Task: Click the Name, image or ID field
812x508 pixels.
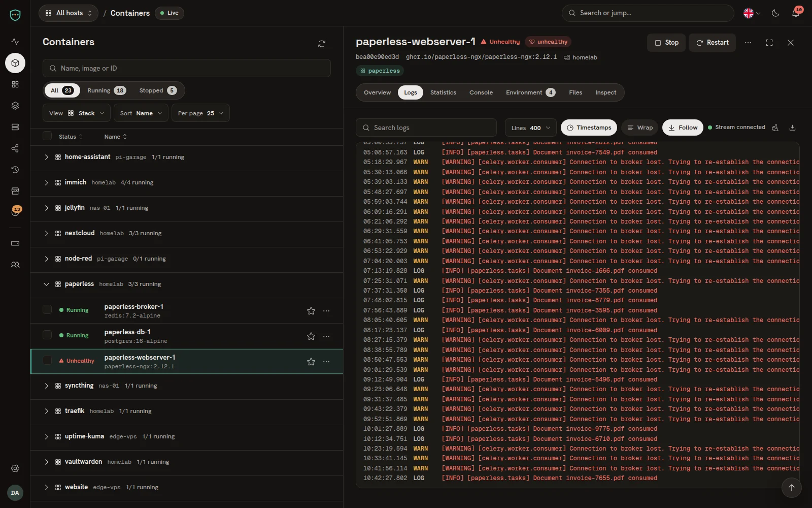Action: (187, 68)
